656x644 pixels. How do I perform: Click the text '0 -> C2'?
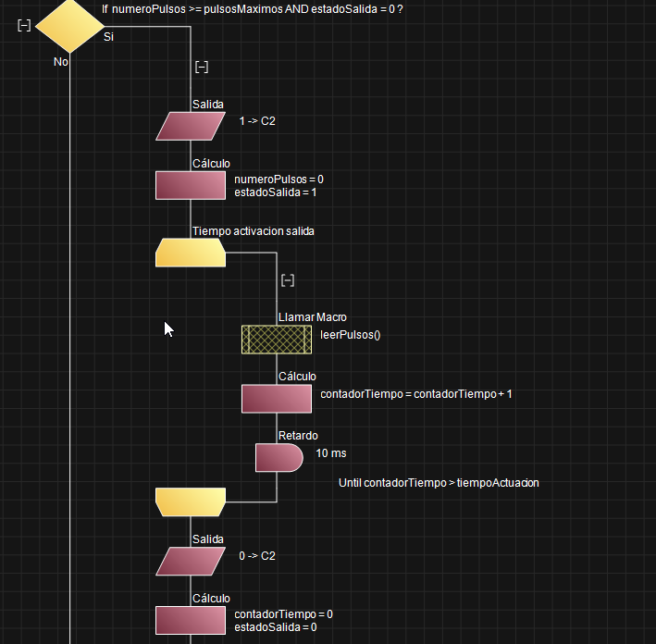coord(257,556)
